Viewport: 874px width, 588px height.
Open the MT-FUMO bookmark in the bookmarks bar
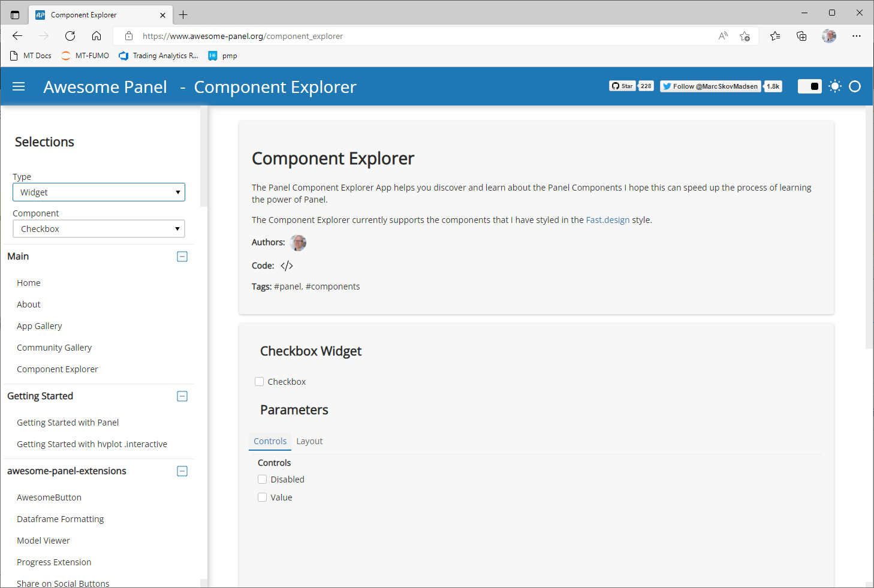click(x=84, y=55)
